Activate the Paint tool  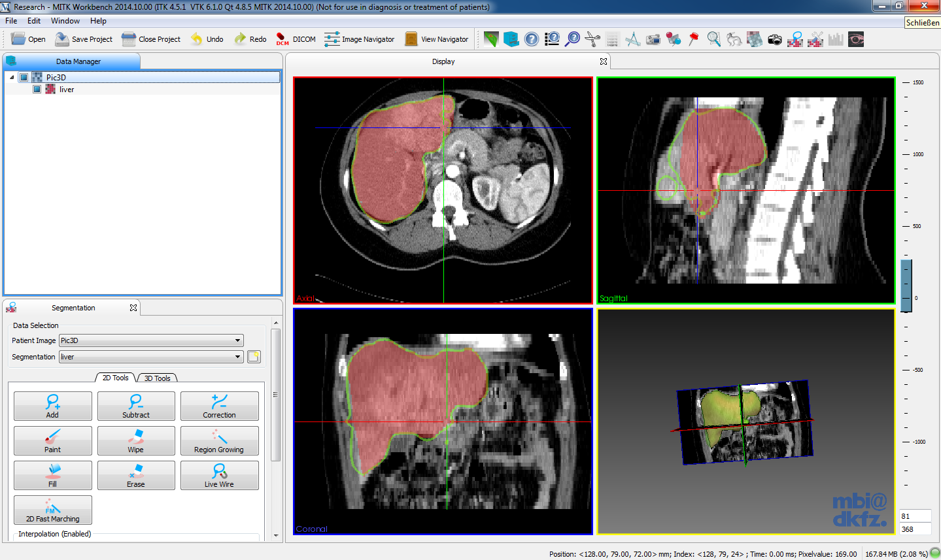tap(52, 440)
